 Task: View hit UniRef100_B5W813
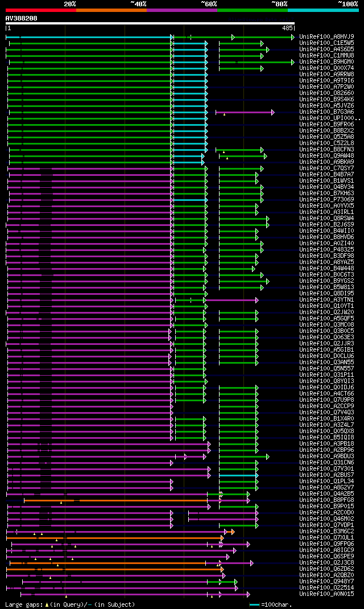pyautogui.click(x=326, y=287)
